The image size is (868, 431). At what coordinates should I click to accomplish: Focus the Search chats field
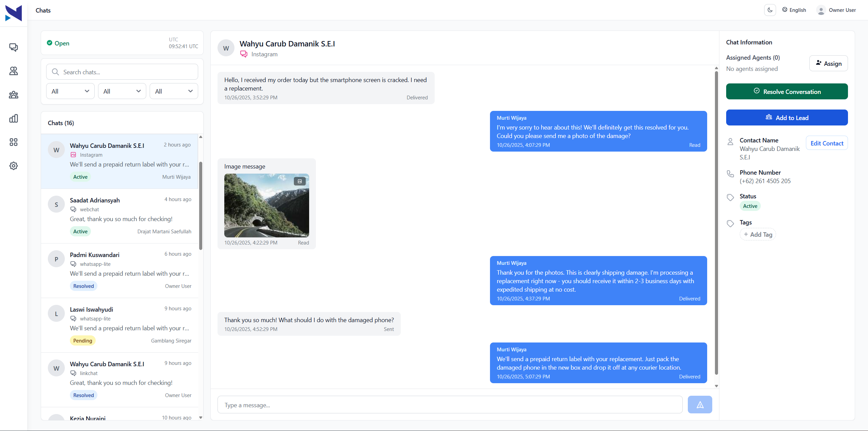[x=122, y=72]
